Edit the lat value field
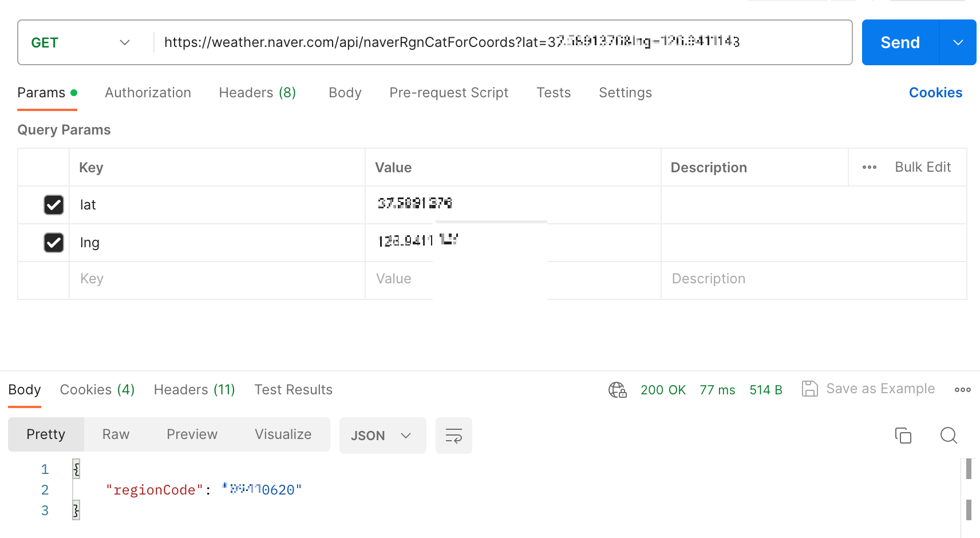 click(x=513, y=205)
